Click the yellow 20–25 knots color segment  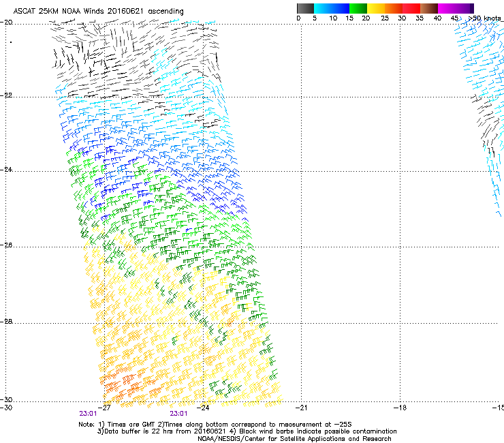(x=376, y=8)
